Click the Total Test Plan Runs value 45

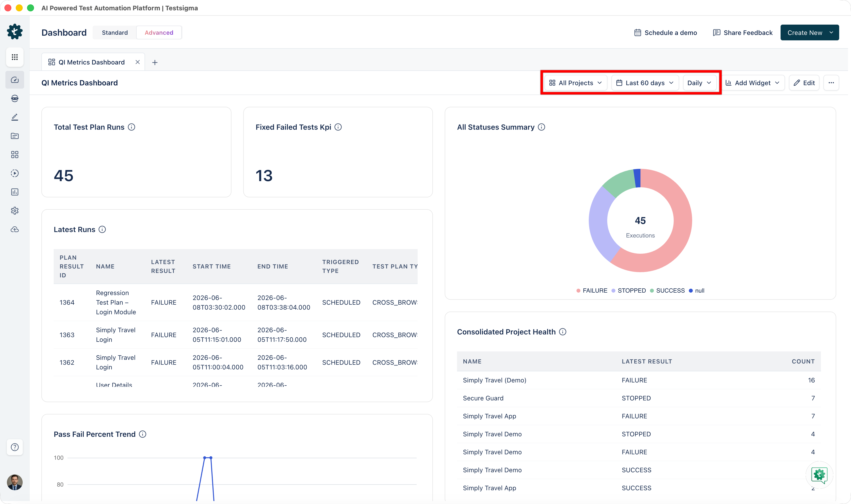click(64, 175)
